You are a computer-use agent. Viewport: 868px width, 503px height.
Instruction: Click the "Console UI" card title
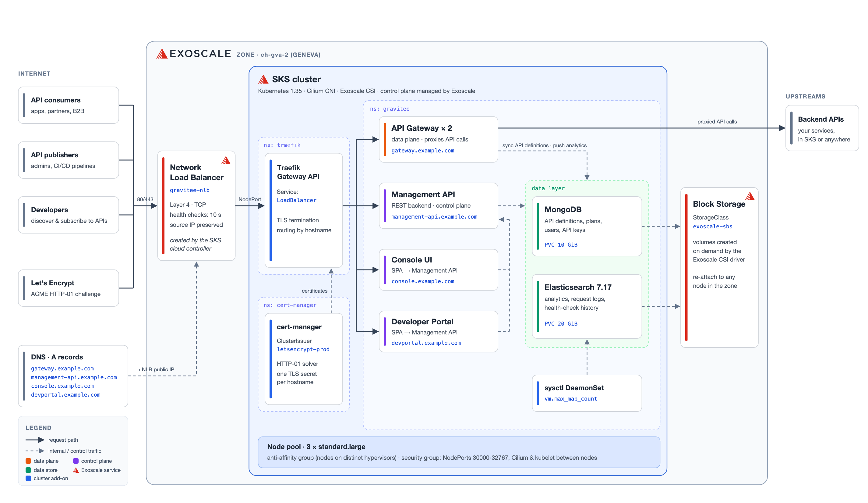(411, 260)
